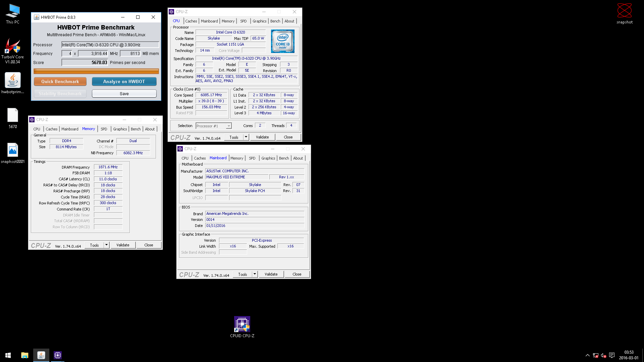This screenshot has height=362, width=644.
Task: Click the HWBOT Prime title bar Java icon
Action: [x=37, y=17]
